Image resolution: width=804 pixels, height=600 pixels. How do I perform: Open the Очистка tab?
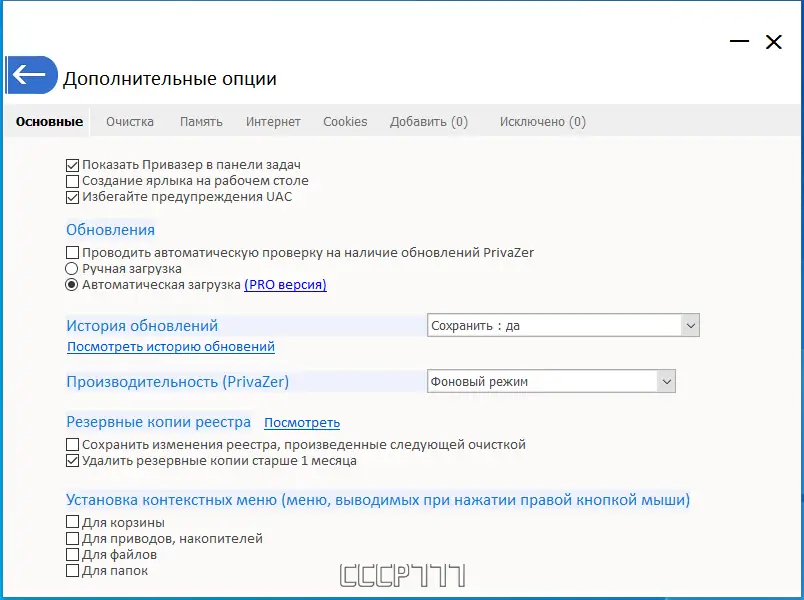click(128, 121)
